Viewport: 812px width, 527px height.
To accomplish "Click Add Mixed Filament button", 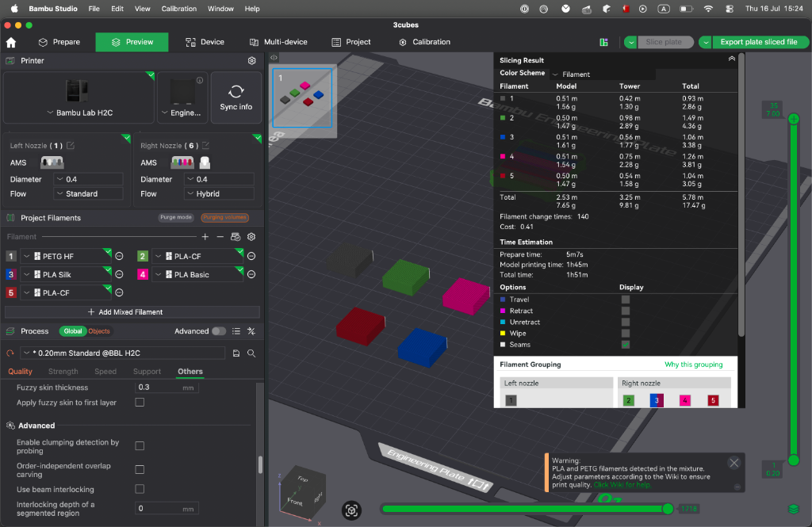I will point(132,312).
